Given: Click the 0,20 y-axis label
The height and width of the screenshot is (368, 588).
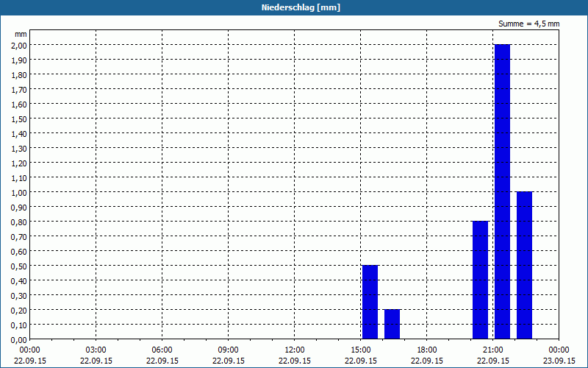Looking at the screenshot, I should coord(19,310).
